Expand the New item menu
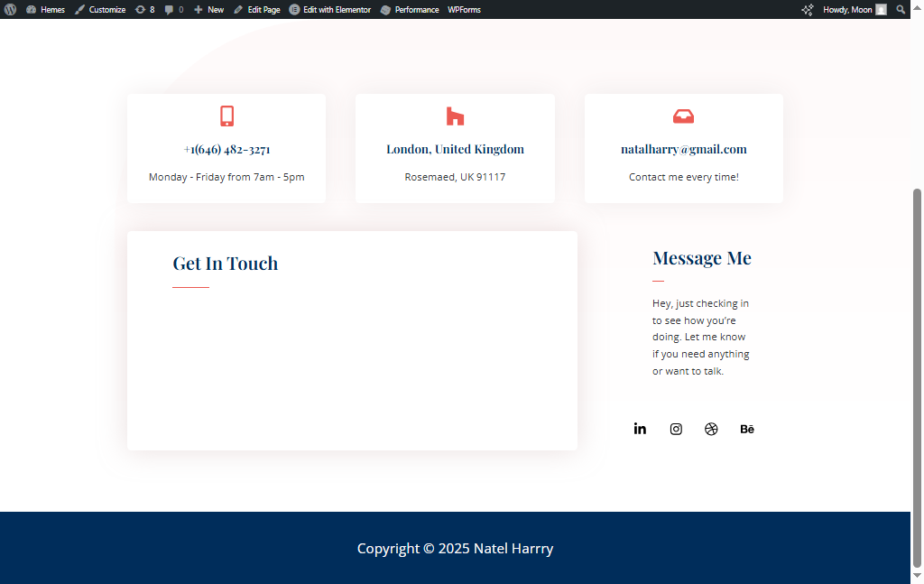Image resolution: width=924 pixels, height=584 pixels. [208, 9]
